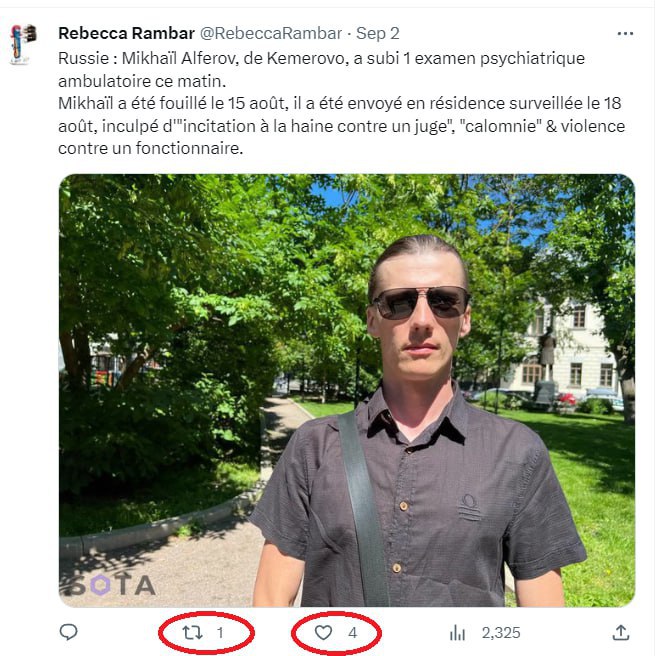Open the Rebecca Rambar display name link
This screenshot has width=655, height=656.
click(126, 33)
